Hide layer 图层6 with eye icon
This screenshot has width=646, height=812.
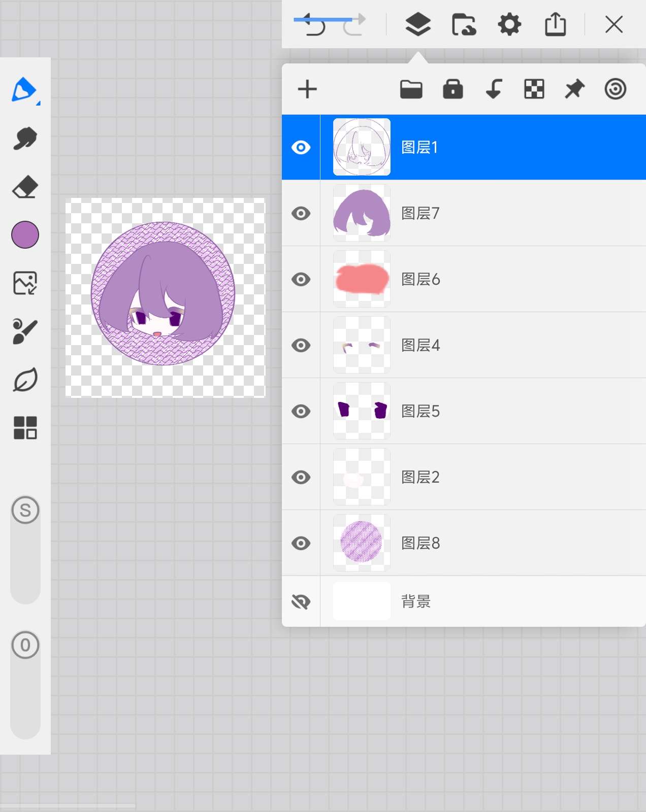coord(301,279)
